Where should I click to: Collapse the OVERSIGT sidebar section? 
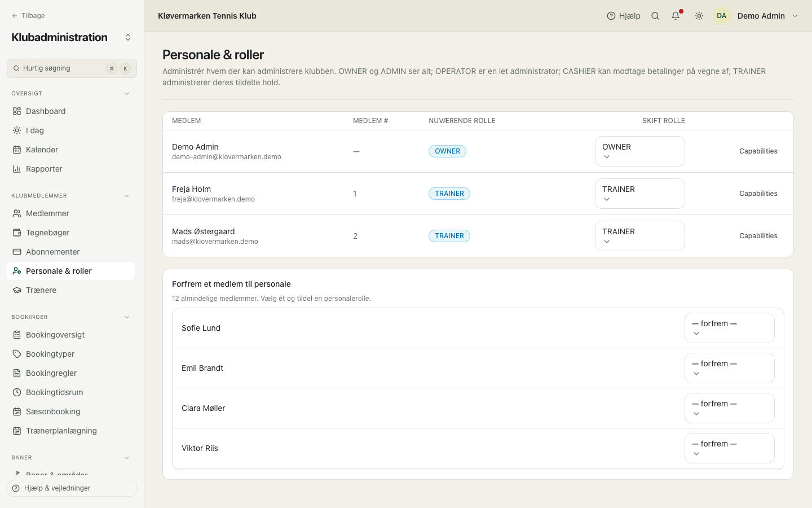pos(127,94)
